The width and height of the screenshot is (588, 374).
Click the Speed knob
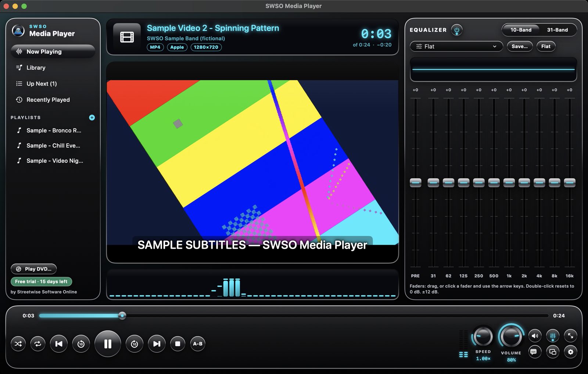(x=483, y=336)
